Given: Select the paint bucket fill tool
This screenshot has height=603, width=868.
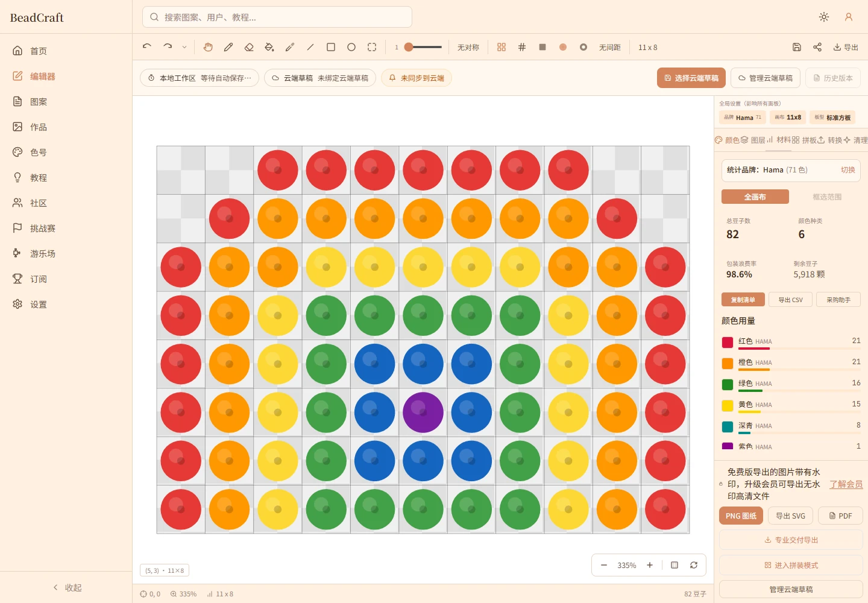Looking at the screenshot, I should (x=269, y=47).
